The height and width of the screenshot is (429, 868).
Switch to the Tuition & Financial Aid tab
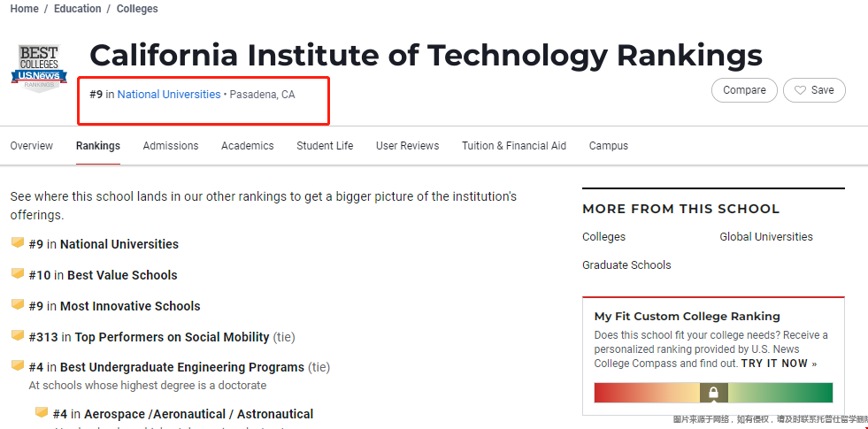(x=514, y=146)
